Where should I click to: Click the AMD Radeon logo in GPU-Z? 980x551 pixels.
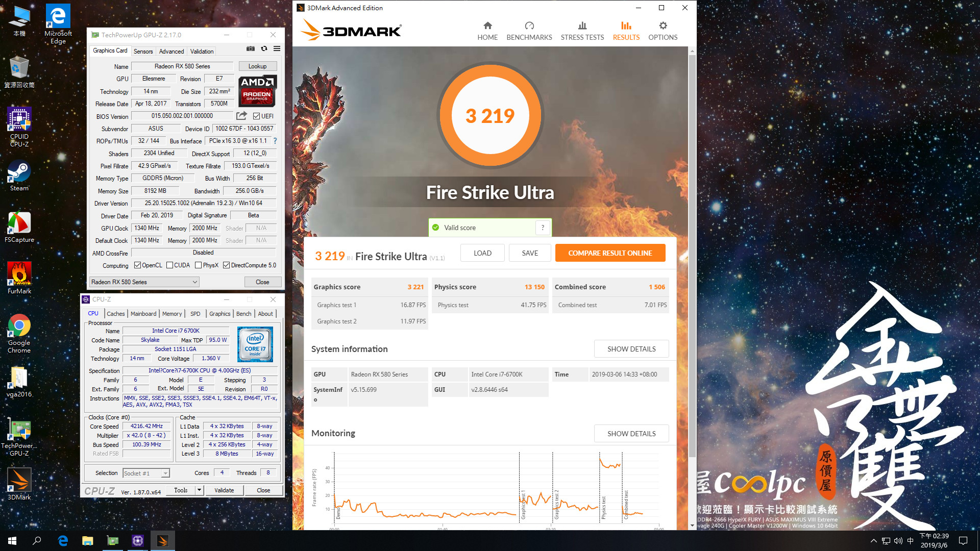click(257, 90)
